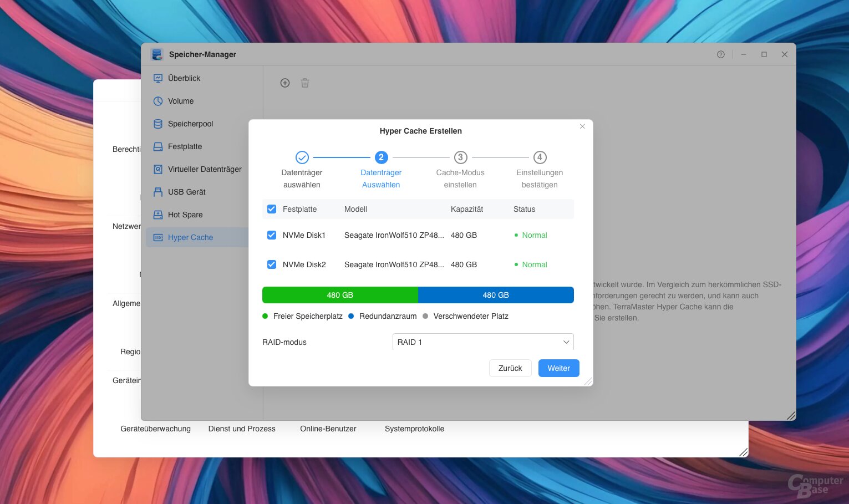Open Online-Benutzer in background window
Screen dimensions: 849x504
pyautogui.click(x=328, y=429)
